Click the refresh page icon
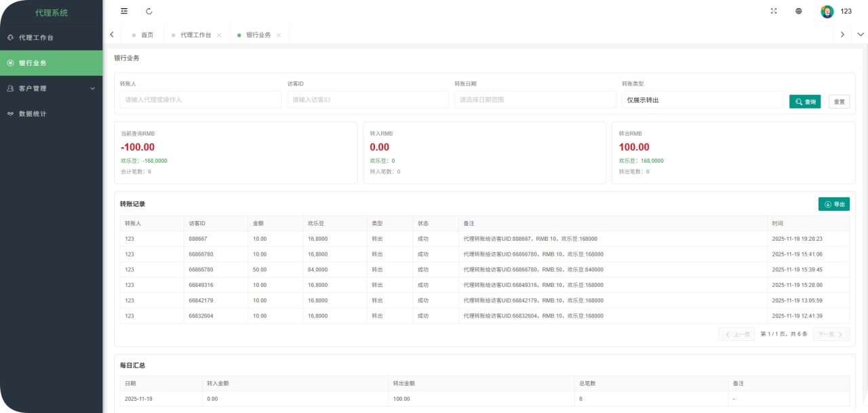This screenshot has width=868, height=413. pyautogui.click(x=149, y=11)
